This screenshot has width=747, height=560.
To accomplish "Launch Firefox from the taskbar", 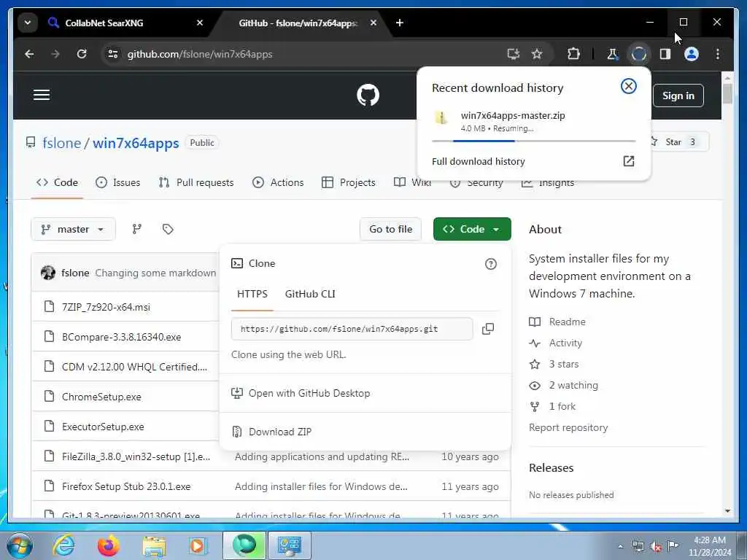I will [108, 545].
